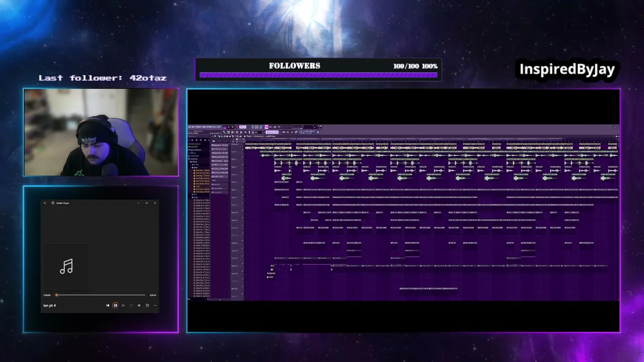
Task: Open Recent files in the FL browser
Action: click(193, 147)
